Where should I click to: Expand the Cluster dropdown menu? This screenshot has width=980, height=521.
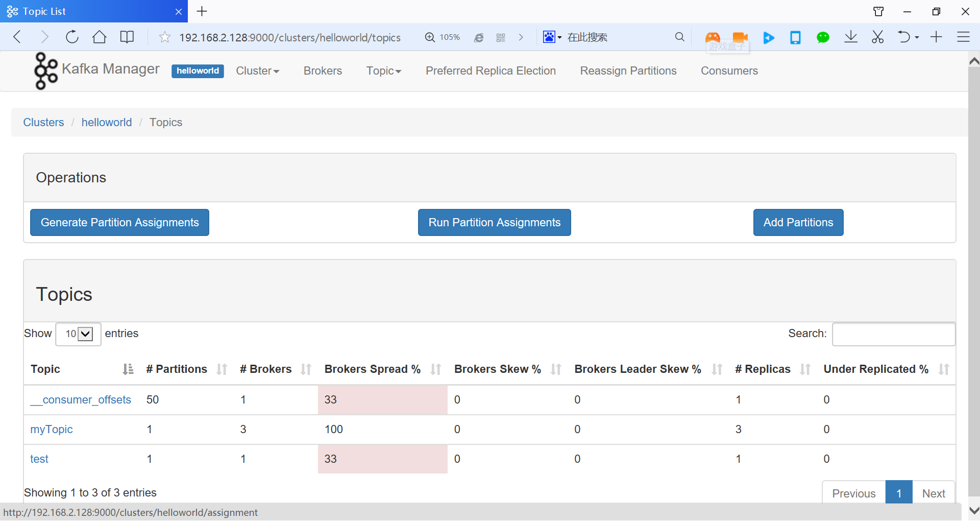tap(257, 71)
